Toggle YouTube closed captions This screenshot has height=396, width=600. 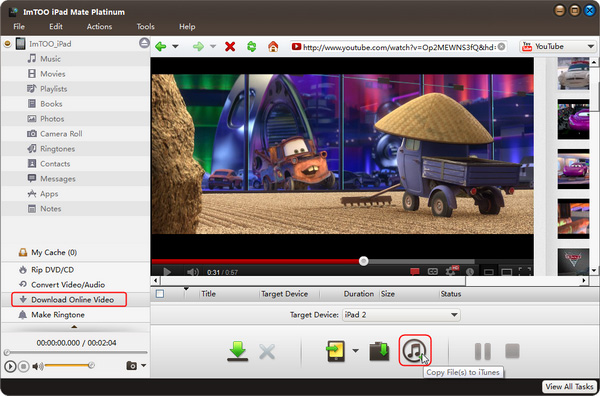click(x=432, y=271)
